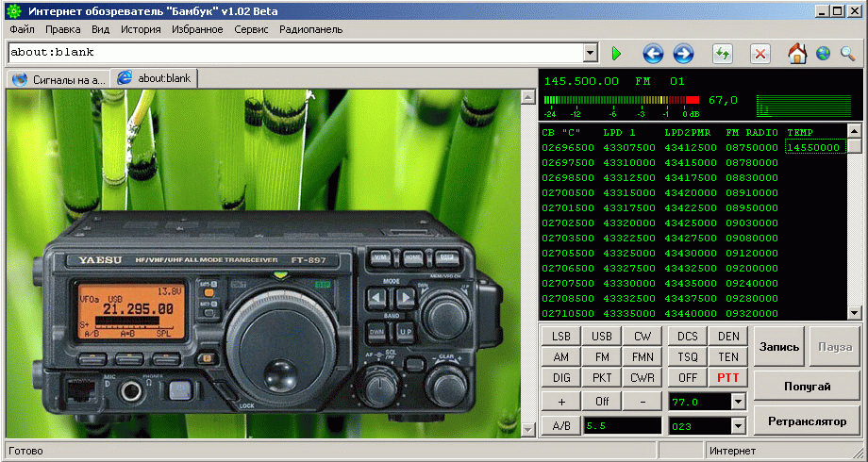
Task: Select AM mode
Action: tap(561, 357)
